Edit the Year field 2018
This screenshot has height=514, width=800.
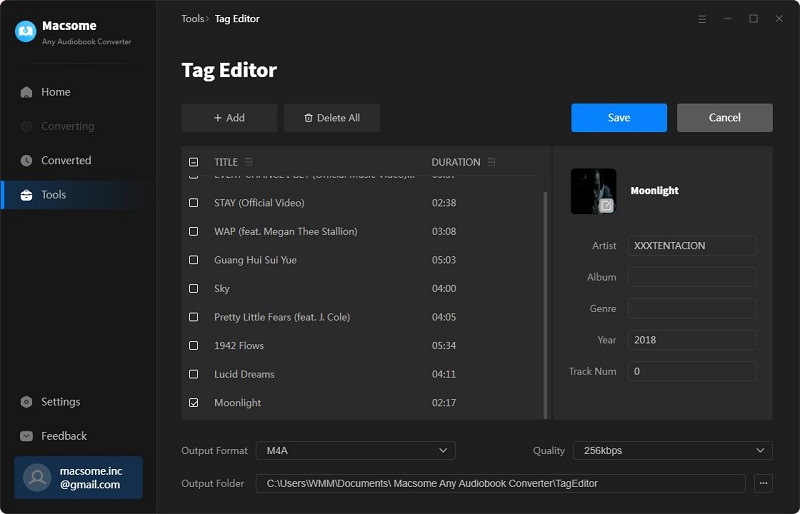(692, 340)
